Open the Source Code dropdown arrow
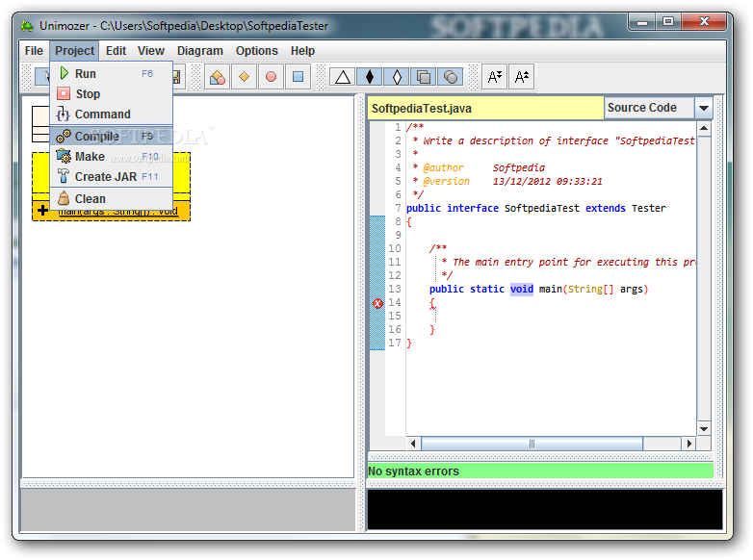The width and height of the screenshot is (753, 560). coord(704,108)
